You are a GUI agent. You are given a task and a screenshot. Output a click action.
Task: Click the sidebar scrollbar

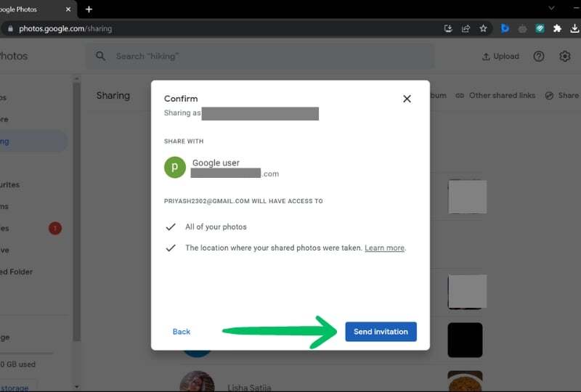(77, 211)
